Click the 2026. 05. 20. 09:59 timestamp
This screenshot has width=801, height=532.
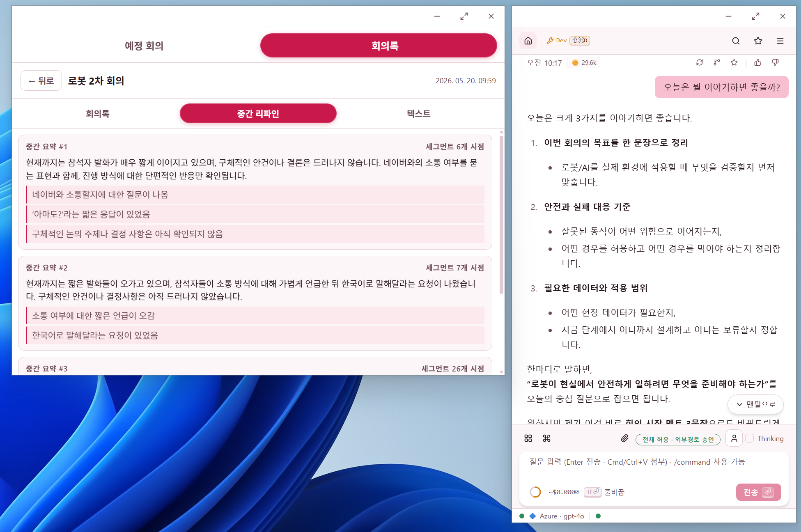pyautogui.click(x=466, y=80)
